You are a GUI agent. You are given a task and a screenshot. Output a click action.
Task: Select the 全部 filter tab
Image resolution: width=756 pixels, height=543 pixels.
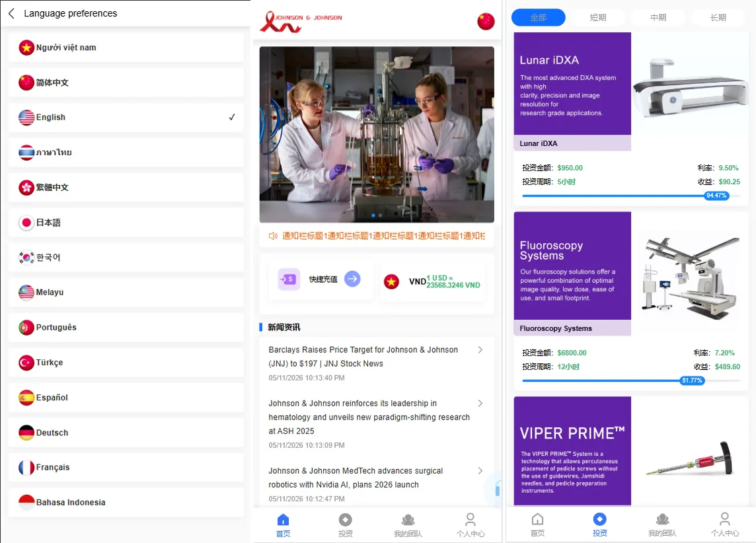tap(538, 17)
